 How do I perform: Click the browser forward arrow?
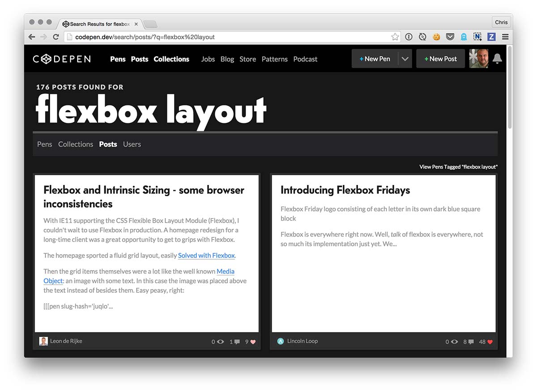[43, 37]
